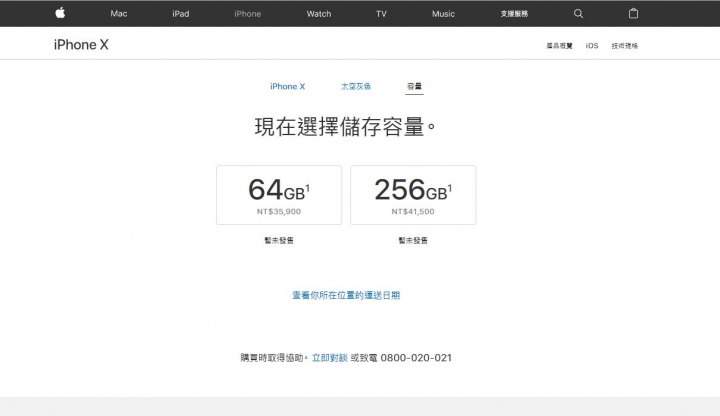The width and height of the screenshot is (720, 416).
Task: Open the shopping bag icon
Action: point(633,13)
